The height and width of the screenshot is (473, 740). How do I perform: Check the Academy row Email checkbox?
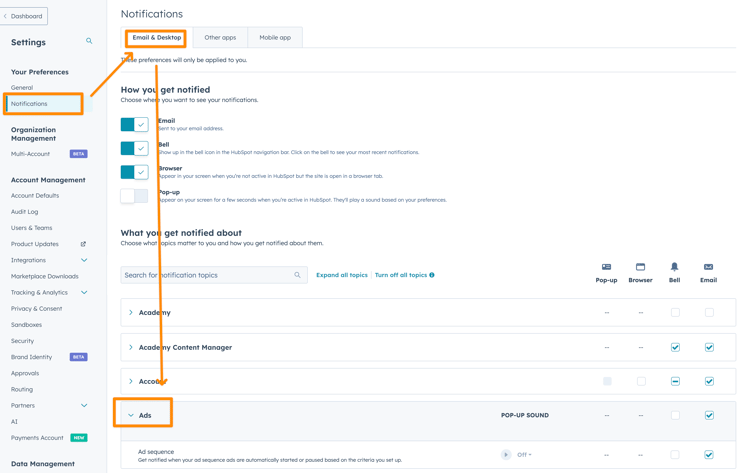[709, 313]
